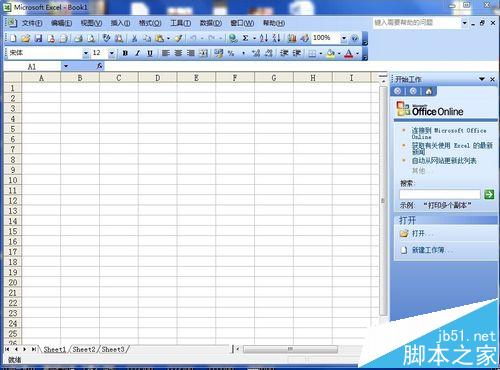Click the 打开... link in task pane

(x=422, y=233)
